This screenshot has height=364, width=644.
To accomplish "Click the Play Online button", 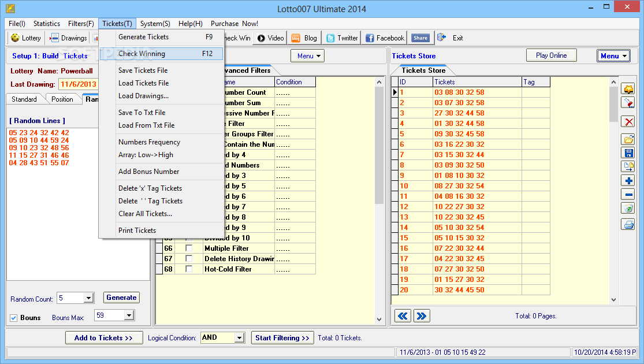I will point(551,55).
